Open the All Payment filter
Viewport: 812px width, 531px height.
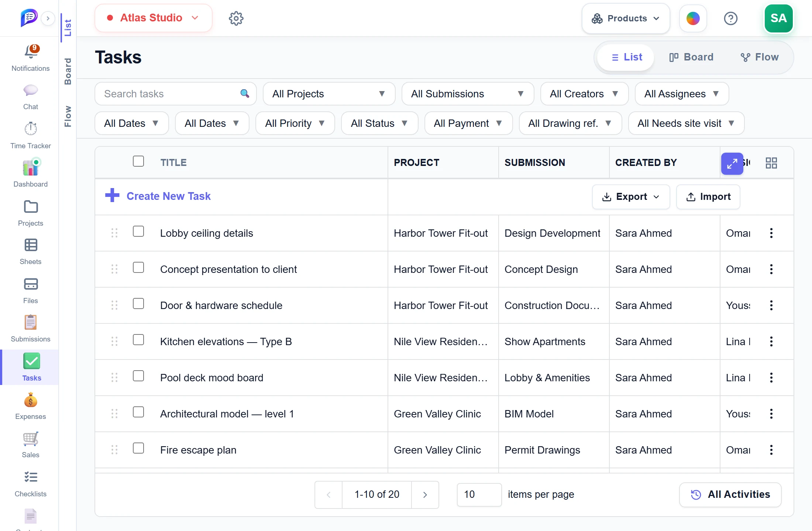point(468,123)
